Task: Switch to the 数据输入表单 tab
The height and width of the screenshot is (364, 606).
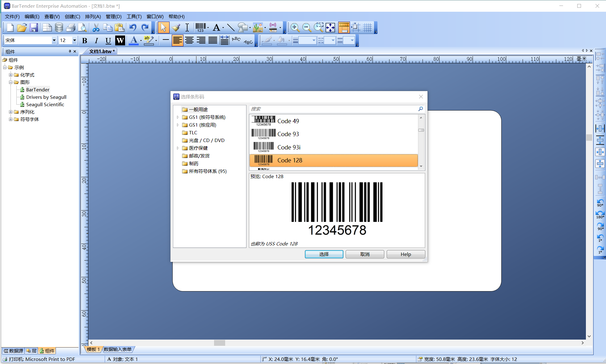Action: (x=117, y=349)
